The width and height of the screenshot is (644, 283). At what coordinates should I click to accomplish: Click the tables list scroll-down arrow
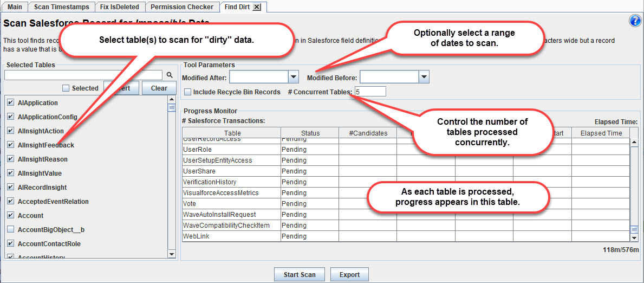click(172, 254)
